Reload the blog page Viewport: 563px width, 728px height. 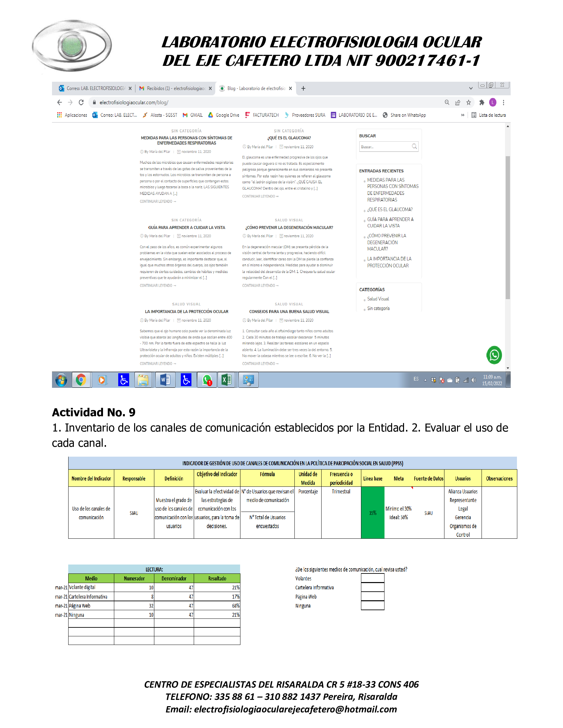81,102
